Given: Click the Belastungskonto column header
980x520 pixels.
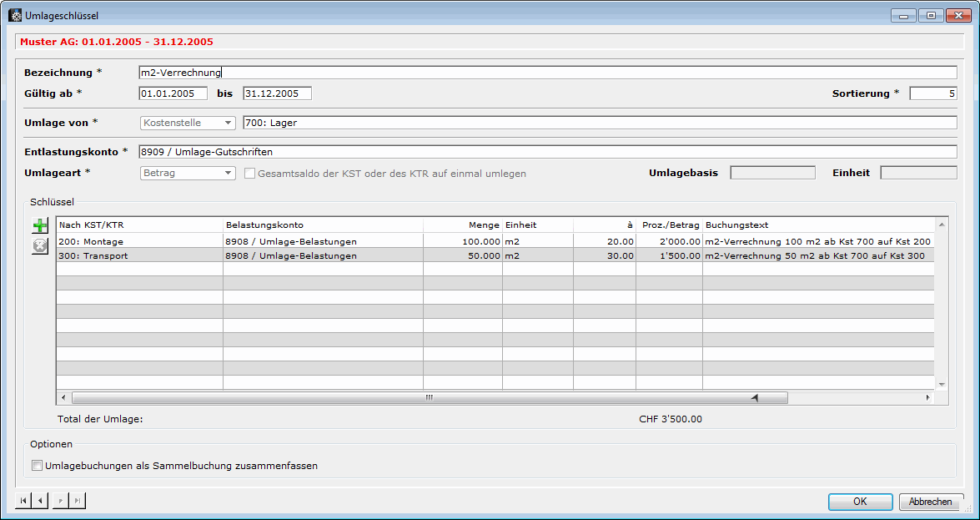Looking at the screenshot, I should (322, 225).
